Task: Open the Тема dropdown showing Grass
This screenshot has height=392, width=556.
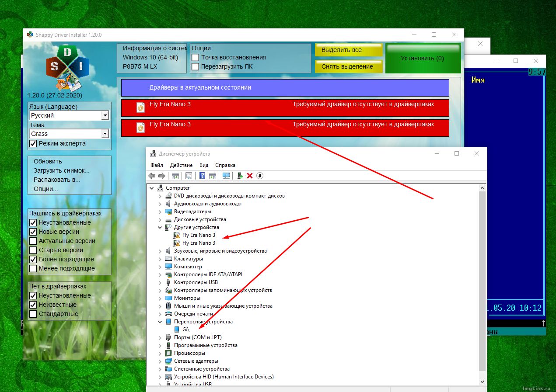Action: coord(105,134)
